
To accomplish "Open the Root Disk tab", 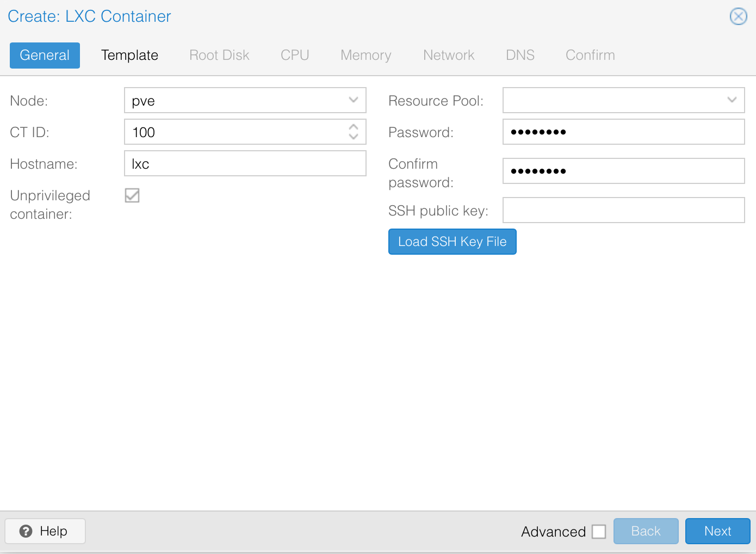I will pos(219,56).
